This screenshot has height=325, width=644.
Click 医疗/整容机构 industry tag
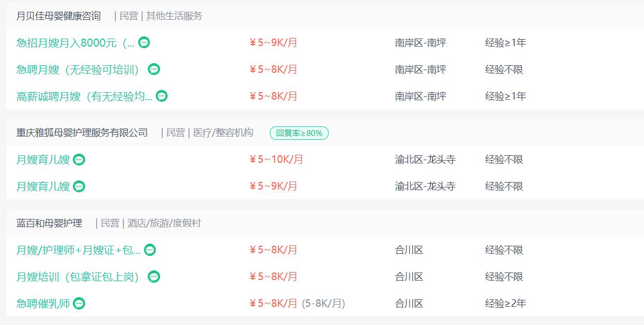223,133
